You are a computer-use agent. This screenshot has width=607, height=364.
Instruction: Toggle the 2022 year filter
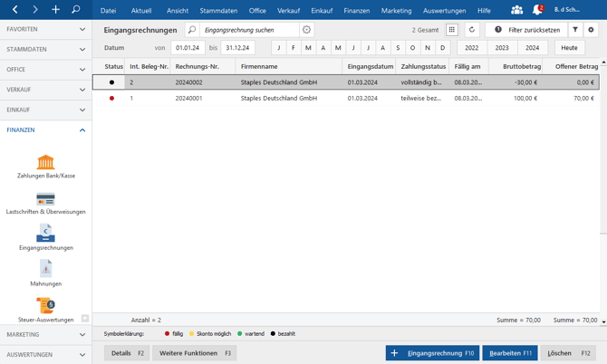pos(471,48)
